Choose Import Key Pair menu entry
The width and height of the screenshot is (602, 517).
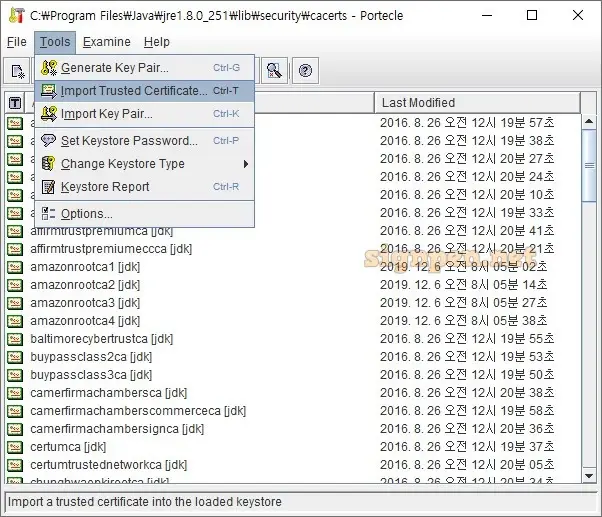[144, 114]
